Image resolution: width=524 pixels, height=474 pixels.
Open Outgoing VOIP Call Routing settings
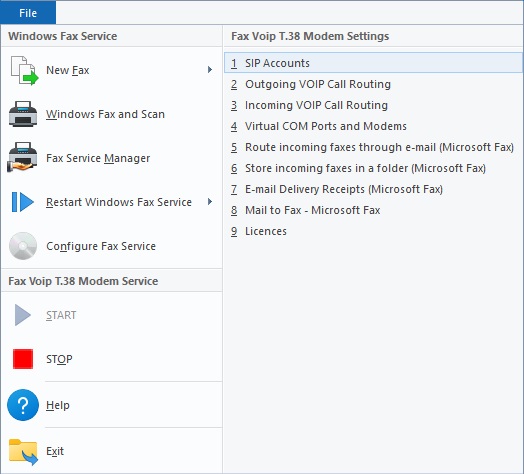click(x=373, y=84)
